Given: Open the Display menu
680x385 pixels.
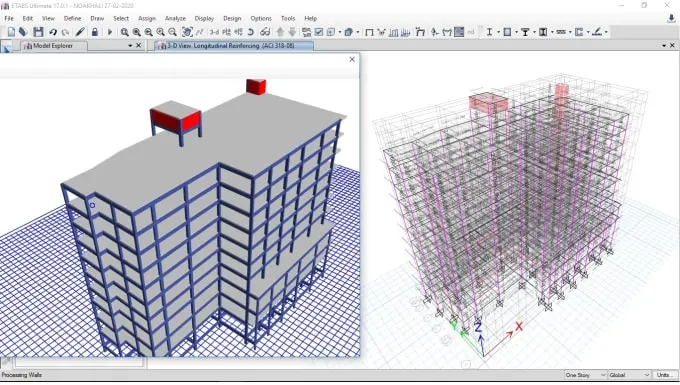Looking at the screenshot, I should (204, 18).
